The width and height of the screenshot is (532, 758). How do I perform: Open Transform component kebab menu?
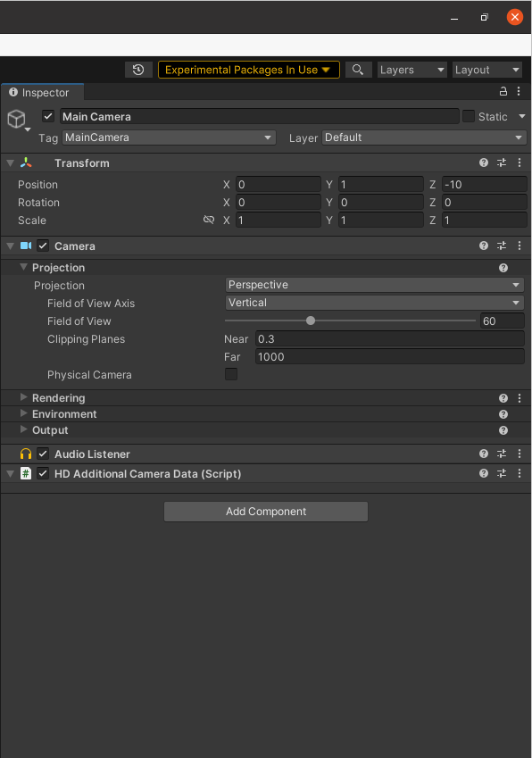(520, 162)
